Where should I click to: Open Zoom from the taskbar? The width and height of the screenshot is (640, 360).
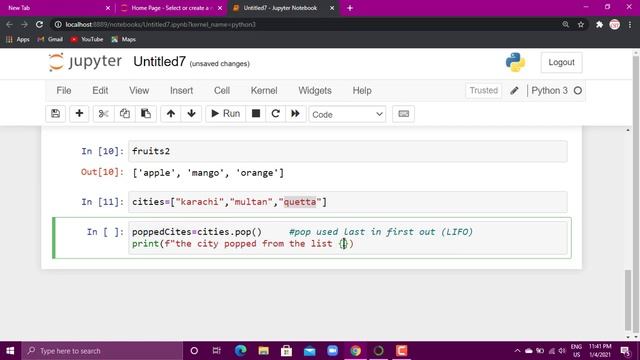point(333,351)
